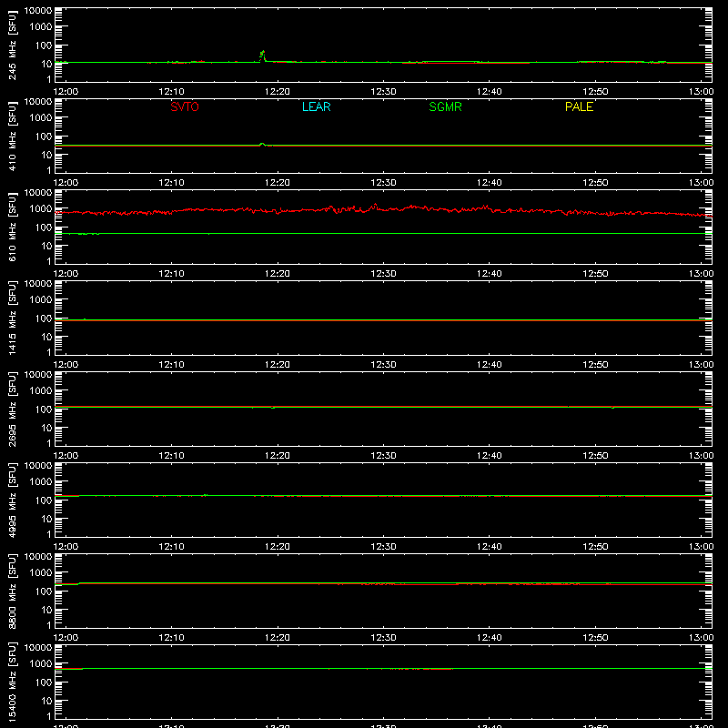This screenshot has height=728, width=728.
Task: Click the 10 tick of the 2695 MHz plot
Action: [47, 428]
